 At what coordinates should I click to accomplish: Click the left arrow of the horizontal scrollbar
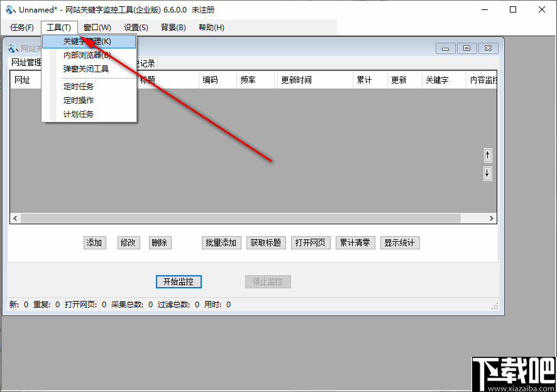[14, 218]
